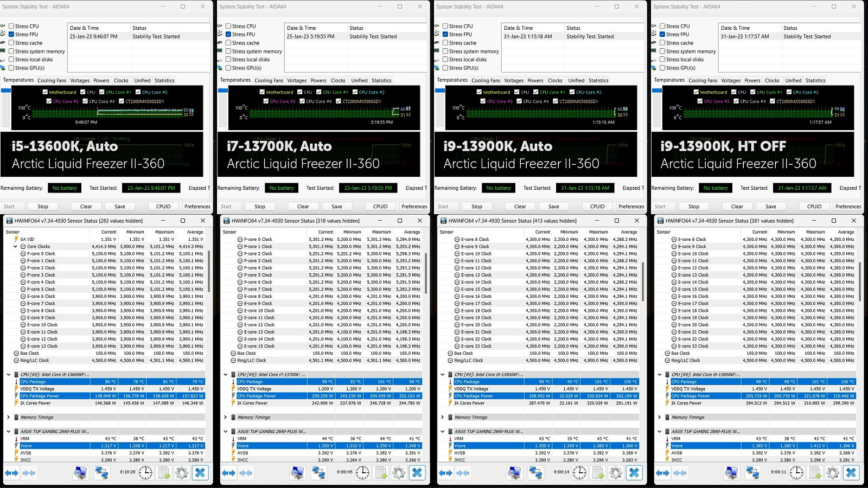Expand all sensors in HWiNFO 318-values-hidden window
868x488 pixels.
tap(228, 473)
